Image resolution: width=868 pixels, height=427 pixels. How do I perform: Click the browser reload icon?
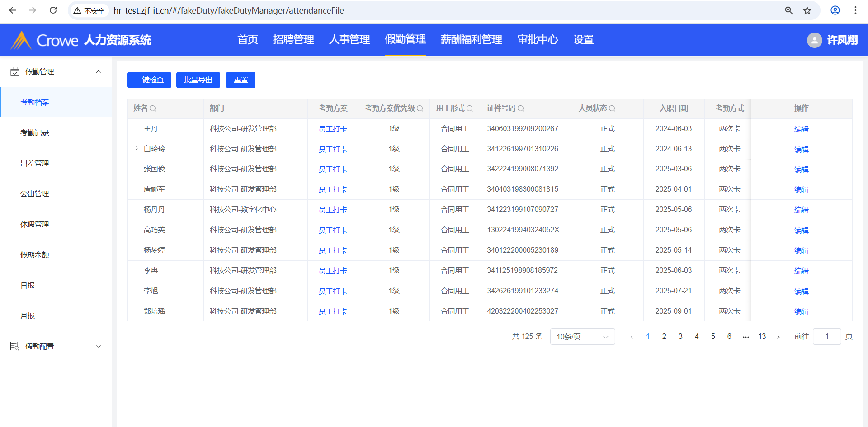point(53,10)
